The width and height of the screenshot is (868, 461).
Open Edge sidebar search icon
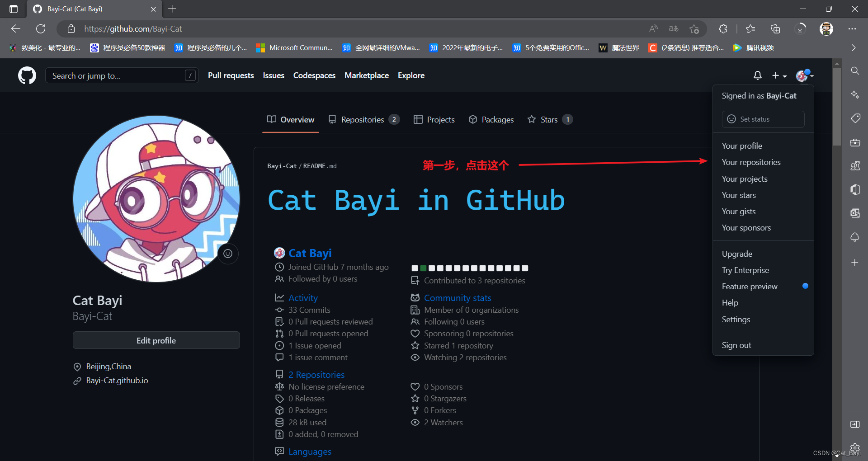click(x=855, y=71)
